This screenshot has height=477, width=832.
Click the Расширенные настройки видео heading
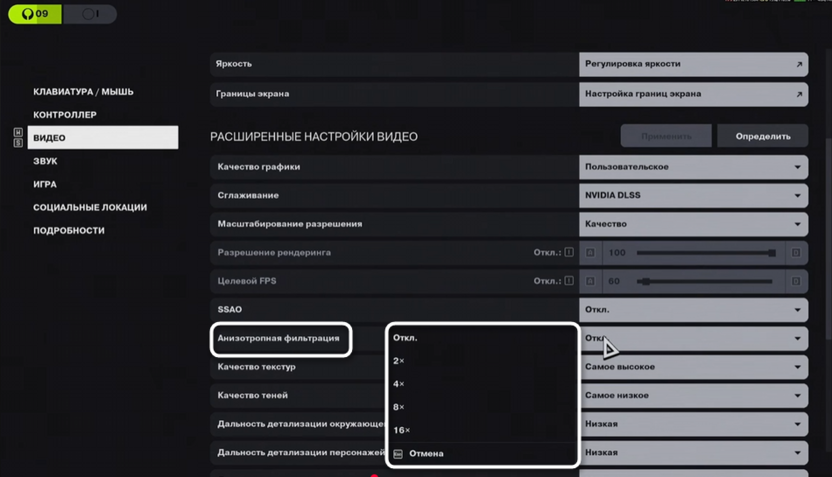[x=314, y=137]
